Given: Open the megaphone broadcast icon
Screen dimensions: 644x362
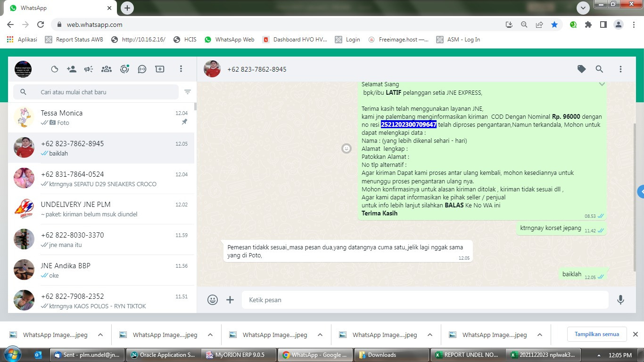Looking at the screenshot, I should (89, 69).
